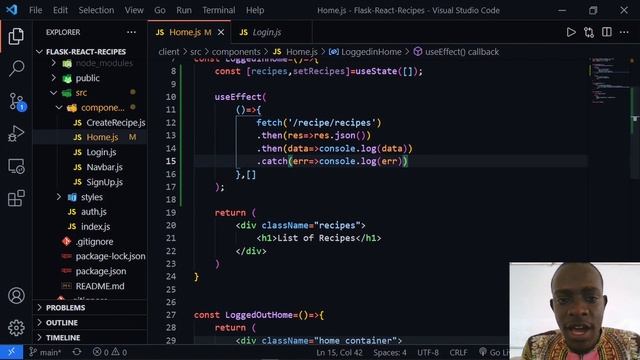
Task: Click the Run Code play icon
Action: point(571,32)
